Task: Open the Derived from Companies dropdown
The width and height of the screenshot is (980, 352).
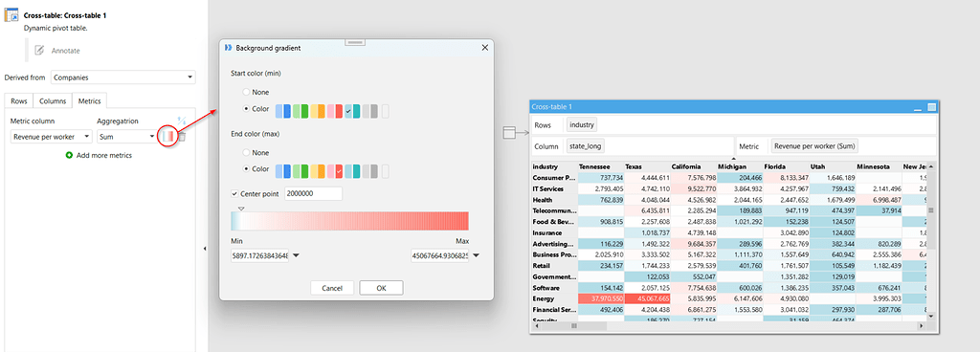Action: pyautogui.click(x=122, y=77)
